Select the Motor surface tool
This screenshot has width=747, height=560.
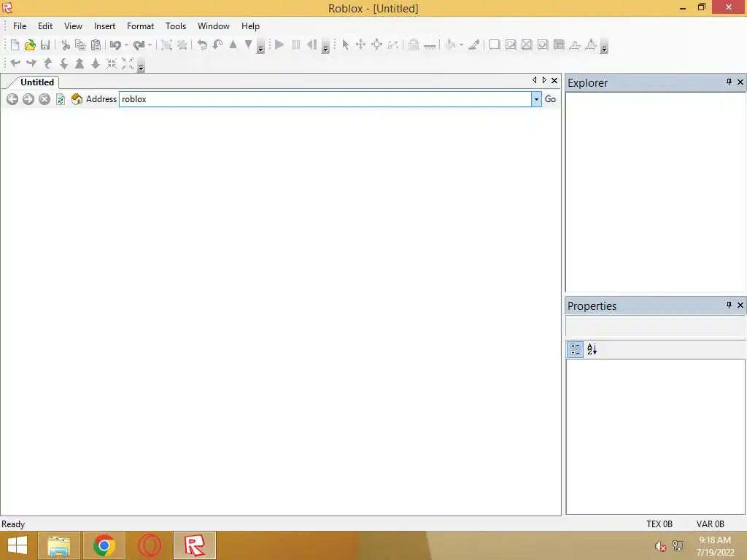(591, 44)
